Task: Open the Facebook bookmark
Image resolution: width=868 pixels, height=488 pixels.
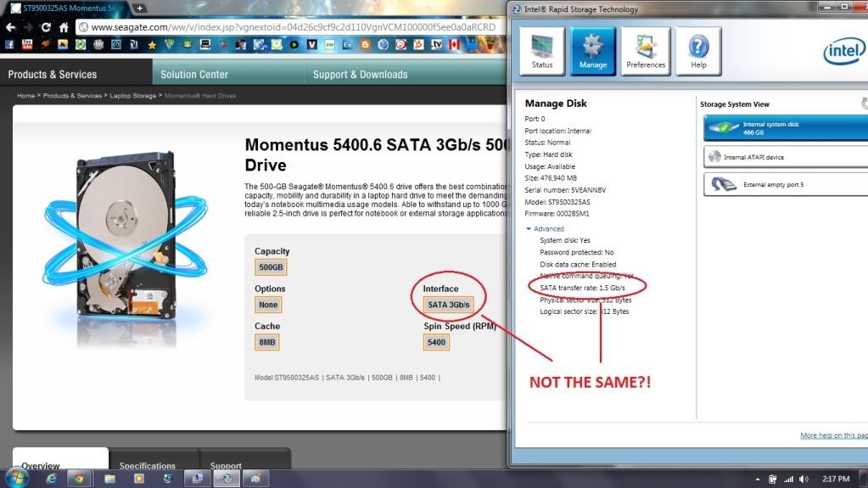Action: 9,45
